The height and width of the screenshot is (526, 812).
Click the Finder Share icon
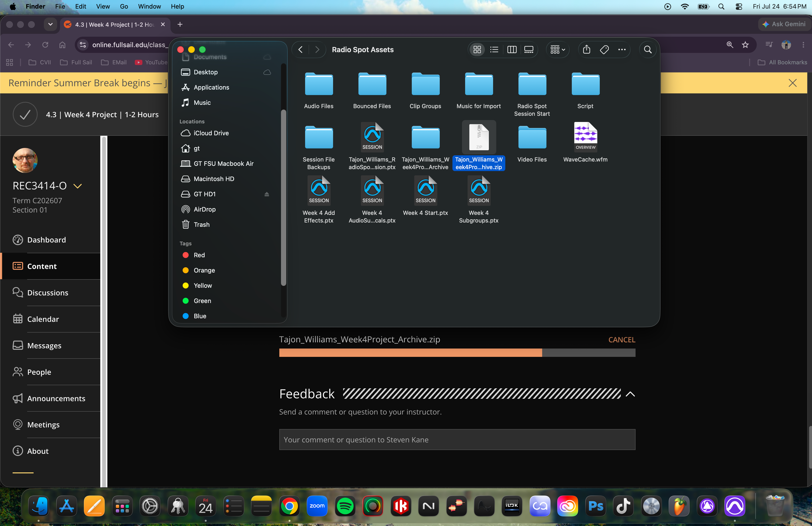586,50
